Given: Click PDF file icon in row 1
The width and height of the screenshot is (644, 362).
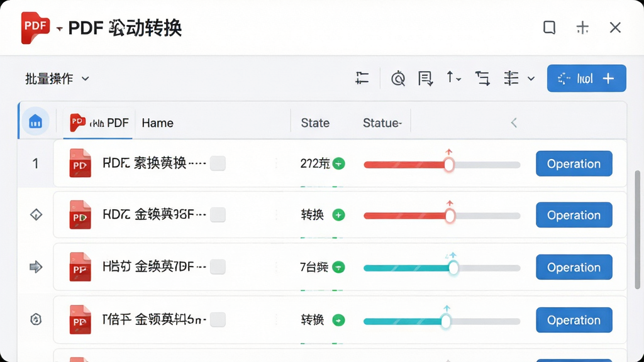Looking at the screenshot, I should 80,163.
